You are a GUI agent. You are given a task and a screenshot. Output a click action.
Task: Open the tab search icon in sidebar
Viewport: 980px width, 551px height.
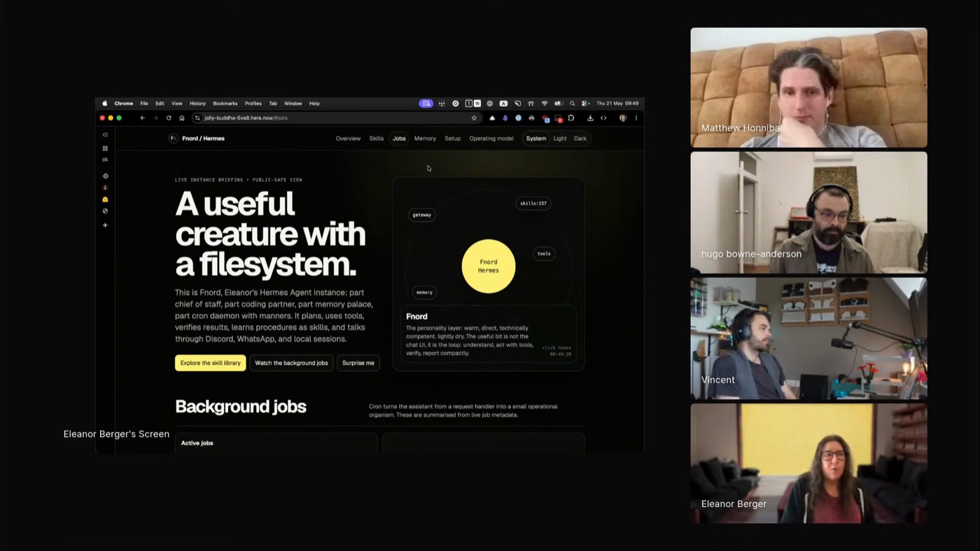105,160
